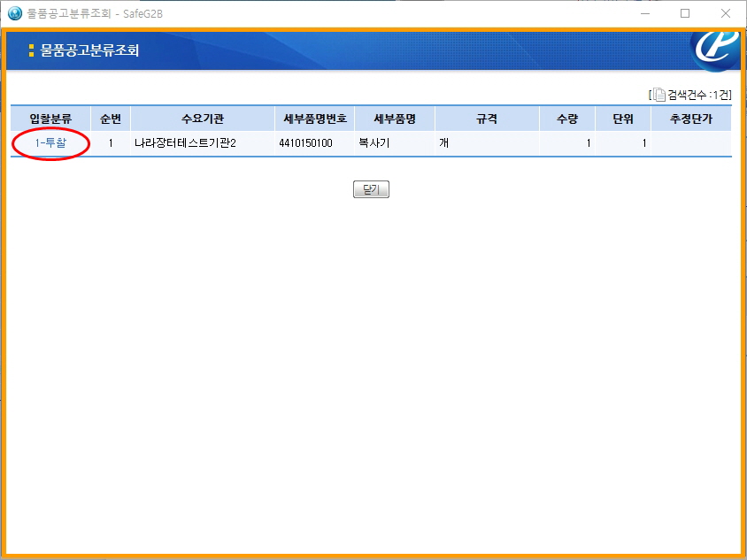Select the 단위 column header

(x=623, y=119)
